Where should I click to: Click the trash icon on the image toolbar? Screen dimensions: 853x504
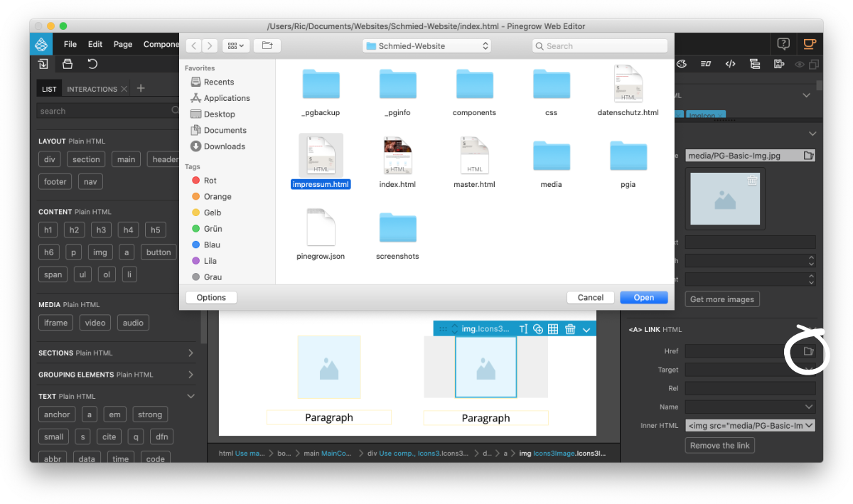[570, 328]
